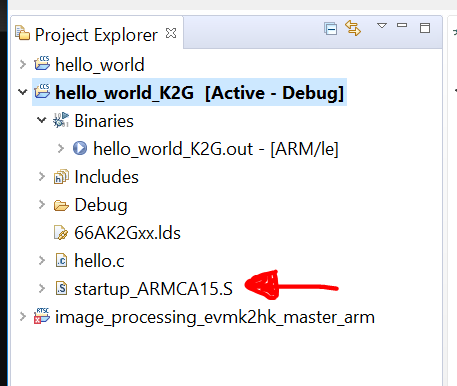Select the 66AK2Gxx.lds linker file
The height and width of the screenshot is (386, 457).
tap(127, 233)
